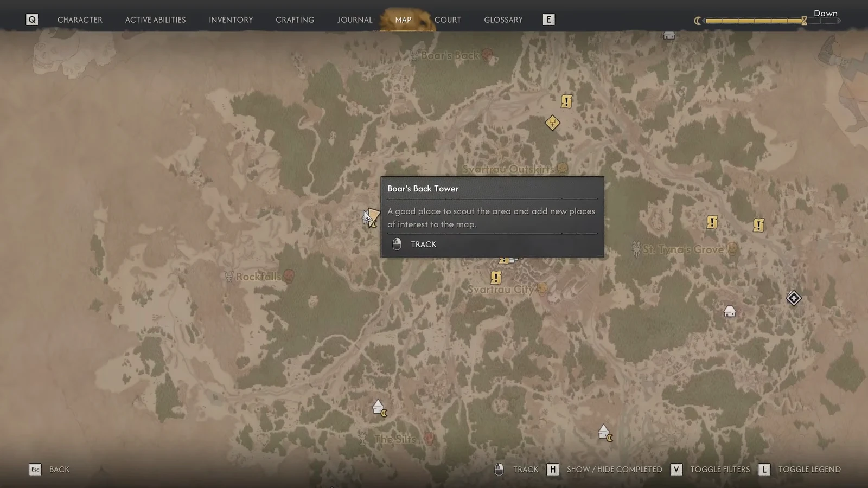Go to the Crafting tab

pyautogui.click(x=295, y=20)
